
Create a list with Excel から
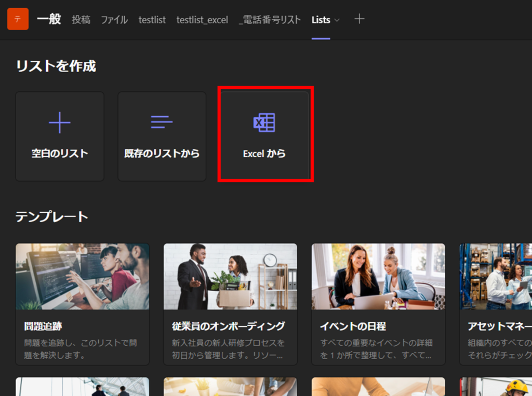(x=264, y=136)
